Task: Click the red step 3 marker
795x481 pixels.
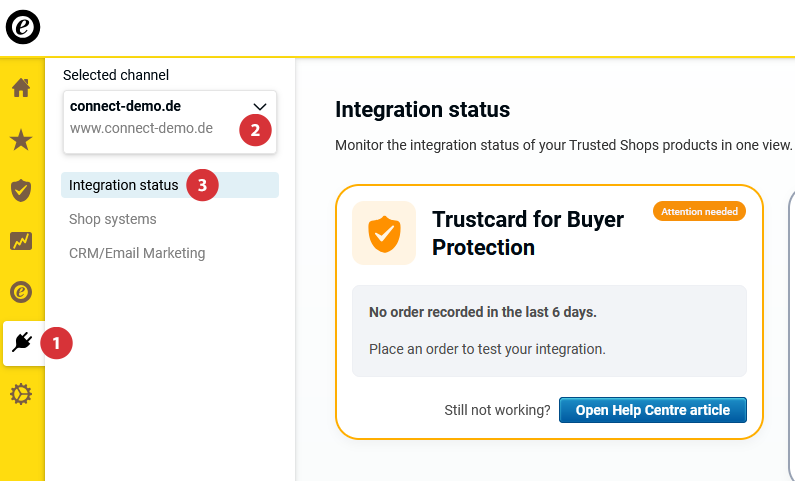Action: click(x=202, y=185)
